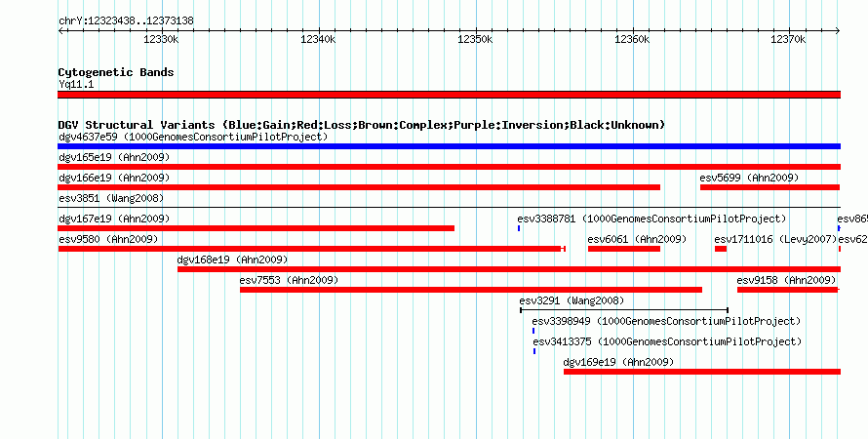Click the esv3398949 variant label
Screen dimensions: 868x439
666,321
